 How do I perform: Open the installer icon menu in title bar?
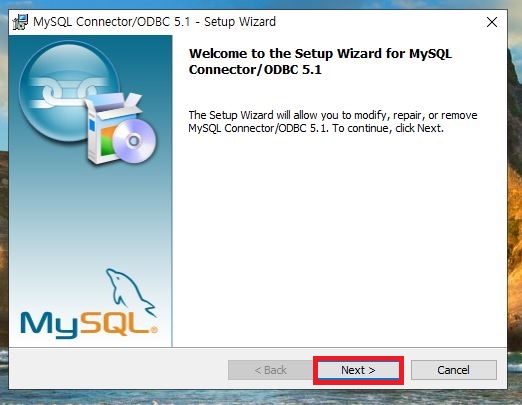pyautogui.click(x=20, y=22)
